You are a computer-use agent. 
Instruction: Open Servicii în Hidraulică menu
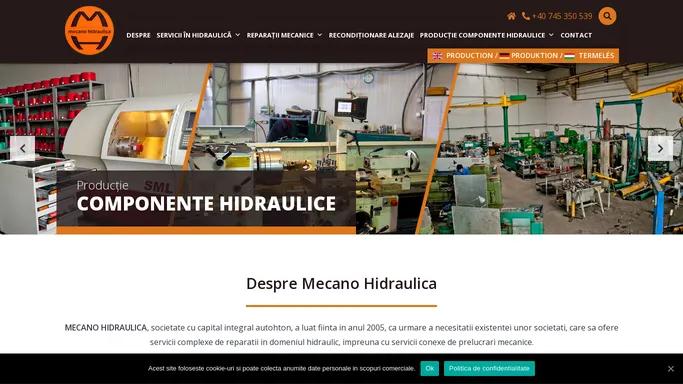(x=194, y=35)
